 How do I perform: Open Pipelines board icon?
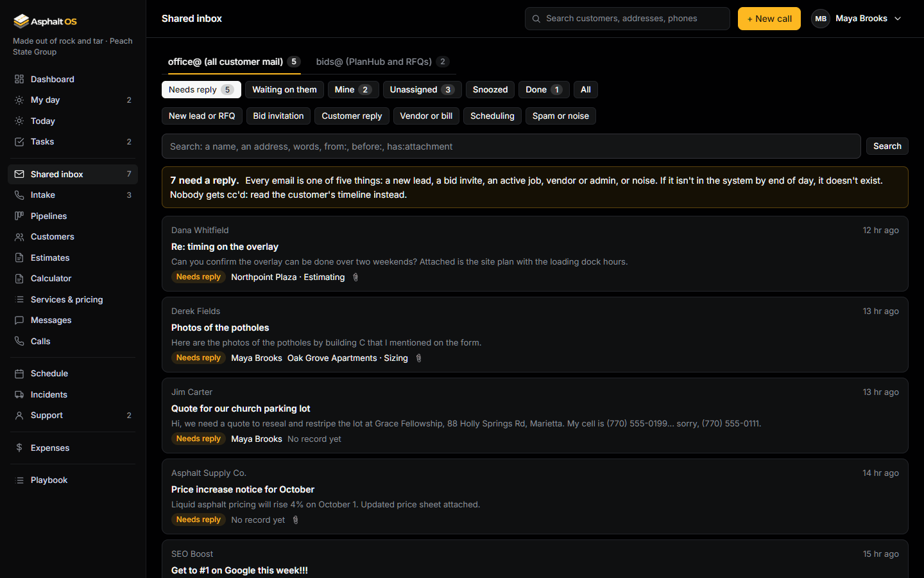click(19, 216)
